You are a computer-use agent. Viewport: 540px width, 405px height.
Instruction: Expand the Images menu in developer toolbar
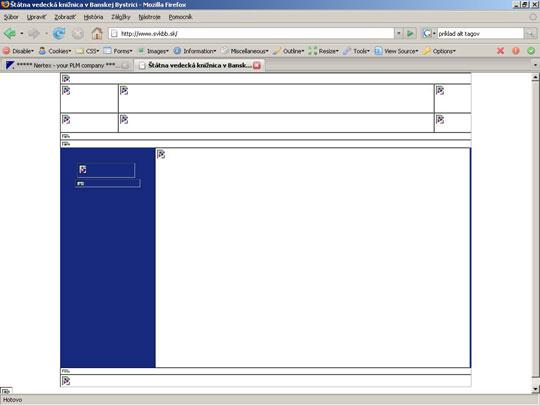pyautogui.click(x=154, y=51)
